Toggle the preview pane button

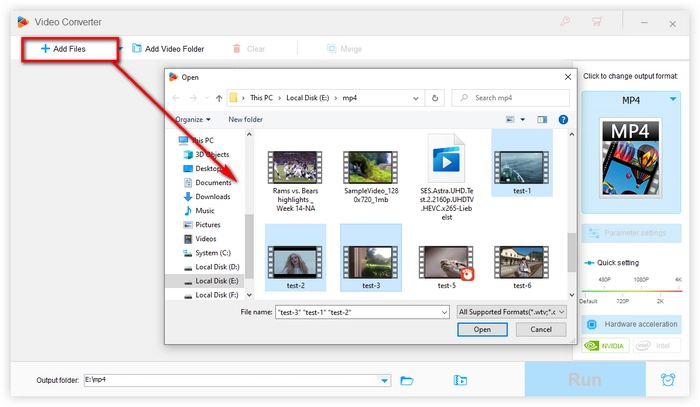pyautogui.click(x=543, y=119)
